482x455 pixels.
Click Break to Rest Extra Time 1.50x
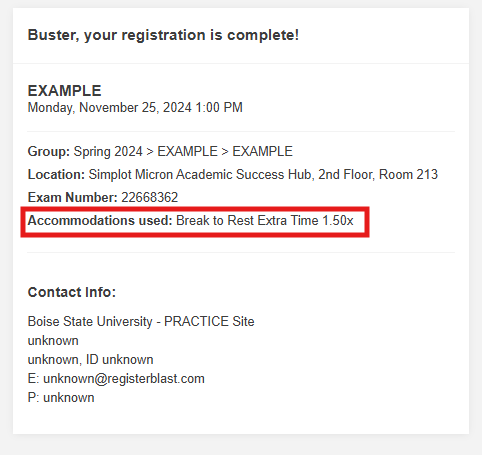(x=265, y=221)
